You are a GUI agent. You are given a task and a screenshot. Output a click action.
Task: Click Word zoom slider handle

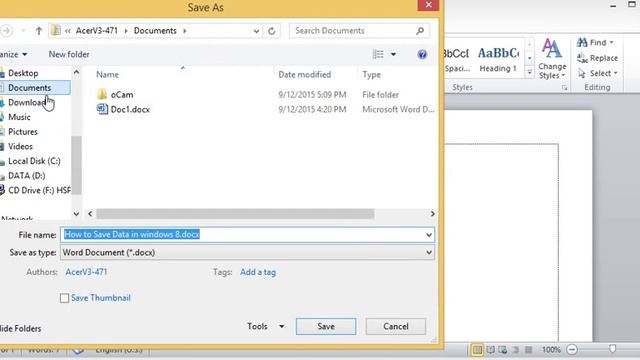tap(612, 349)
